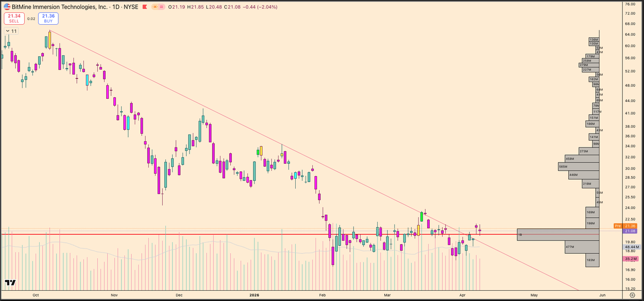
Task: Click the 0.02 spread value
Action: (31, 19)
